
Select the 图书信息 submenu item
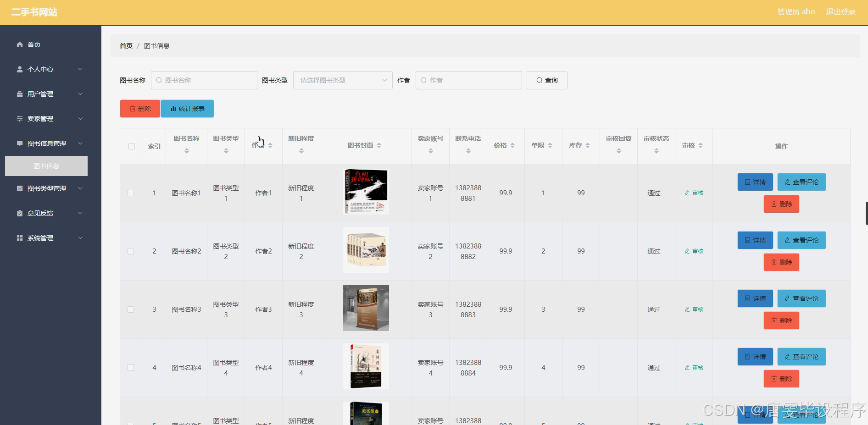pyautogui.click(x=46, y=166)
